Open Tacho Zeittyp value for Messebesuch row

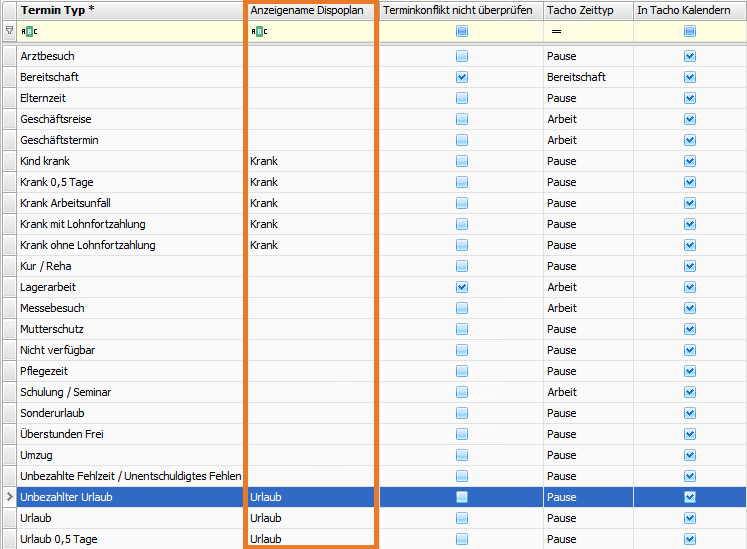(x=586, y=308)
